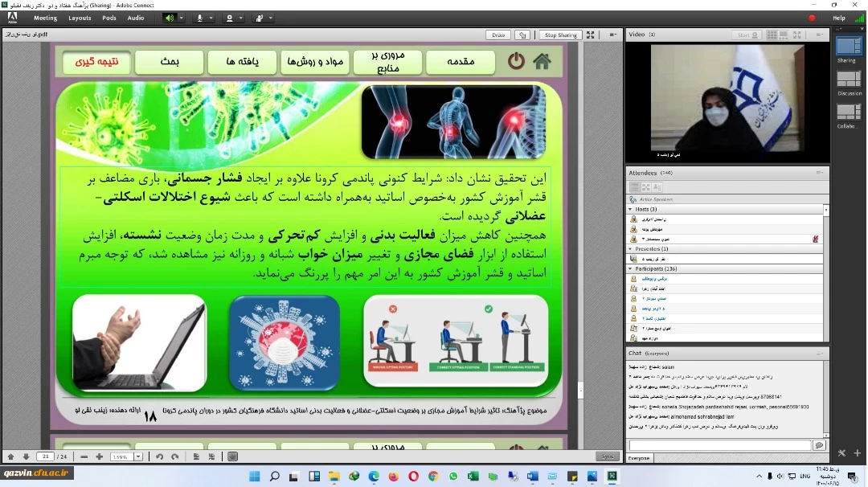Type in the chat message input field

coord(719,445)
